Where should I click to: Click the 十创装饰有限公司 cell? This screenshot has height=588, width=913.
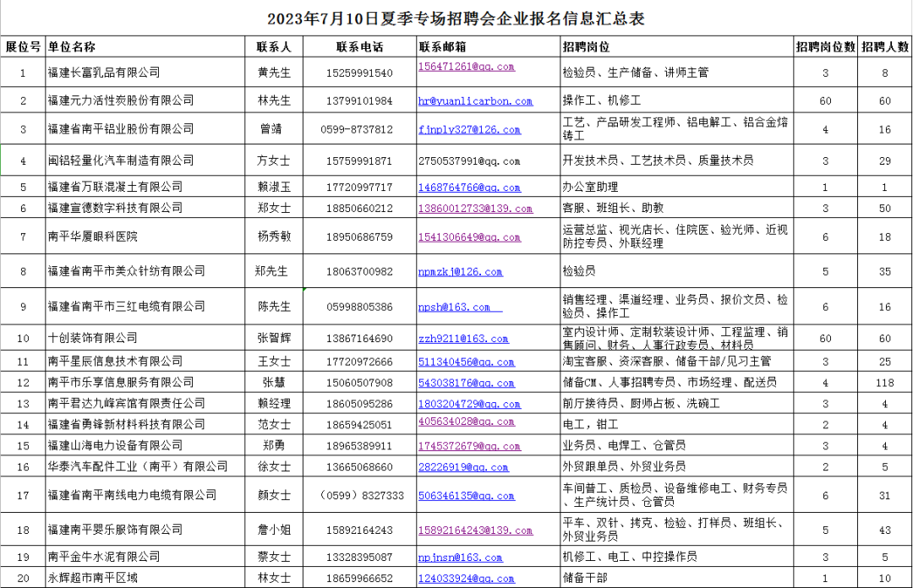tap(93, 338)
